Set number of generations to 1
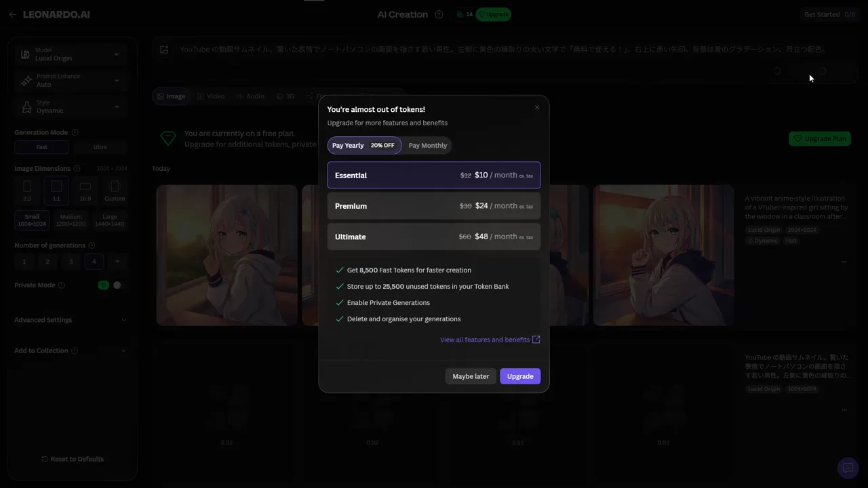Screen dimensions: 868x488 coord(24,262)
